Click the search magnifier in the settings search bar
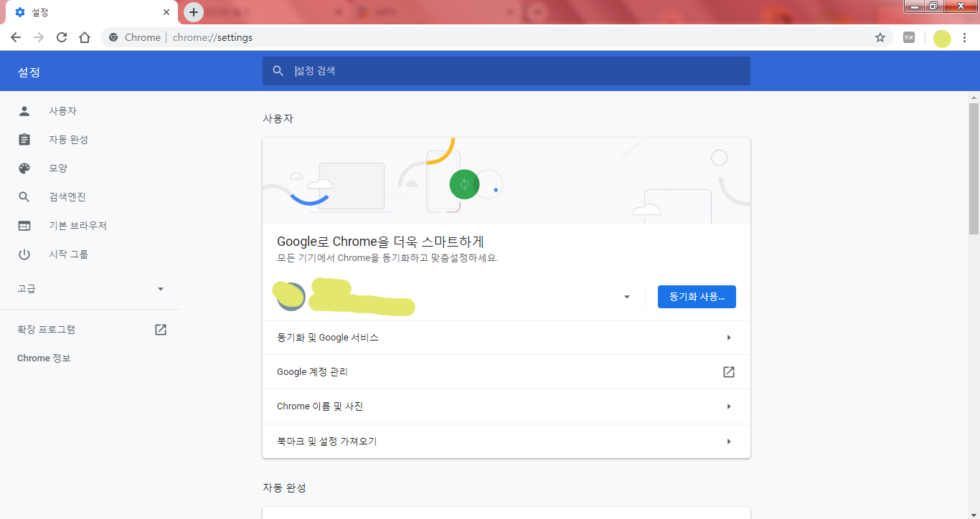The image size is (980, 519). 278,71
